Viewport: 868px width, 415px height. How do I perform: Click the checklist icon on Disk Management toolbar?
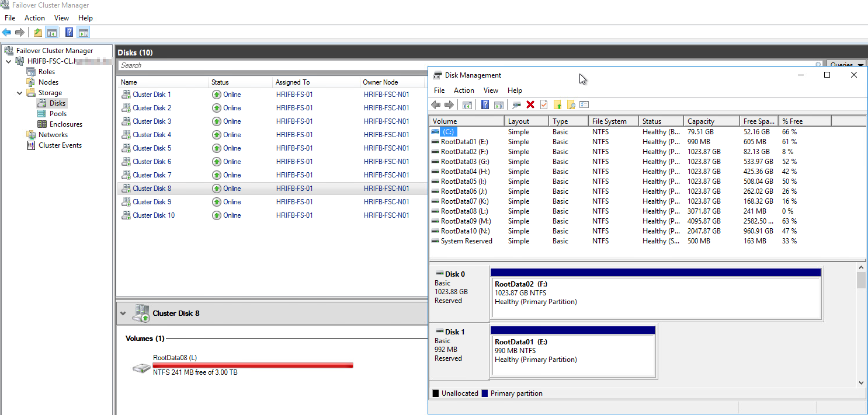pos(584,104)
